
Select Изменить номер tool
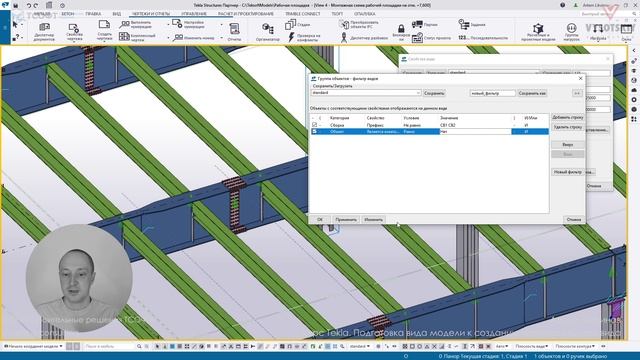192,38
